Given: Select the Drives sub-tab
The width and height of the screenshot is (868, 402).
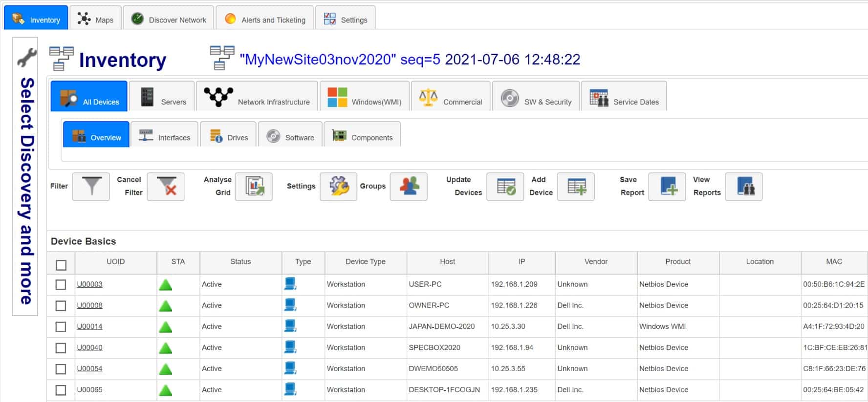Looking at the screenshot, I should pos(228,135).
